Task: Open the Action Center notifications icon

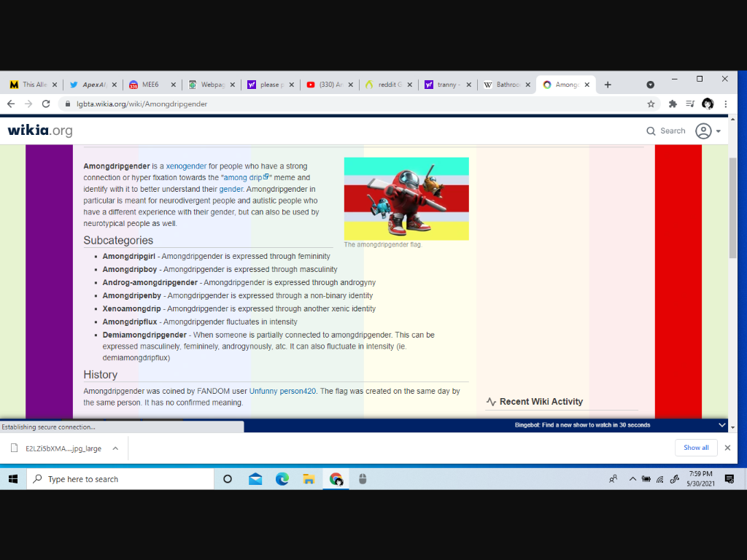Action: [x=729, y=479]
